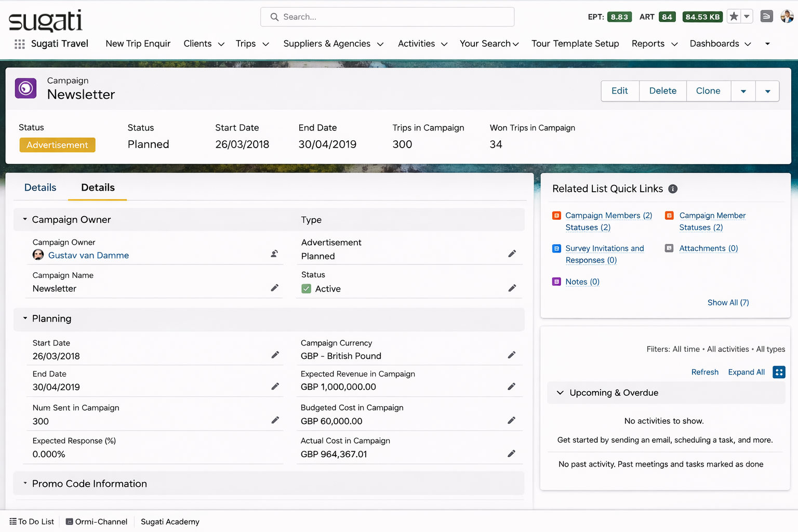This screenshot has width=798, height=532.
Task: Toggle the Active status checkbox
Action: pos(307,289)
